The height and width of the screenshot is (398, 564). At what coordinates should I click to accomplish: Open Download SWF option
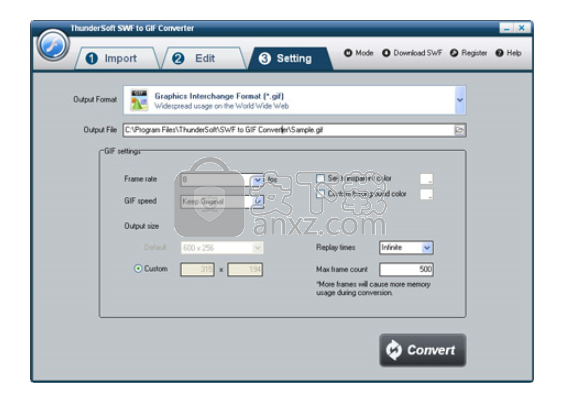[412, 53]
